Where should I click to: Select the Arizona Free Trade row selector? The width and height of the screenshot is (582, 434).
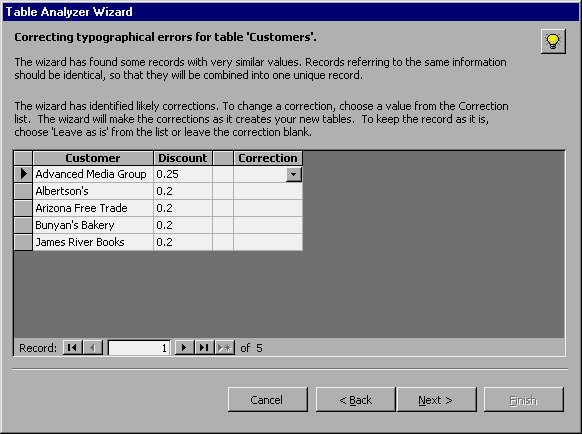[x=23, y=208]
